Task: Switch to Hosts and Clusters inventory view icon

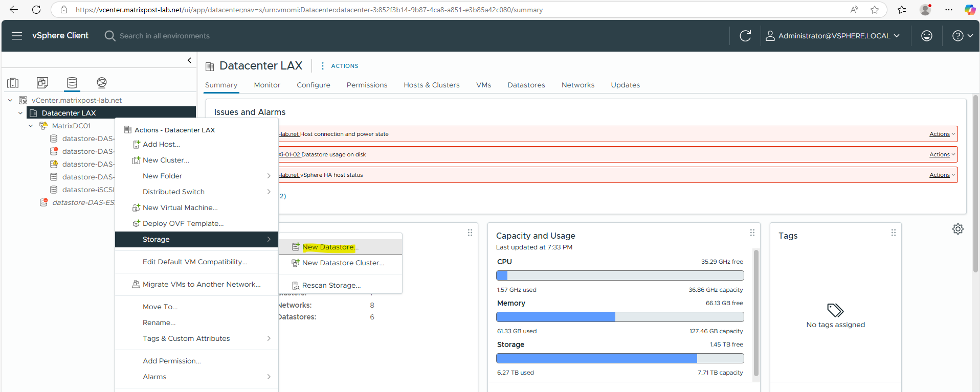Action: coord(13,83)
